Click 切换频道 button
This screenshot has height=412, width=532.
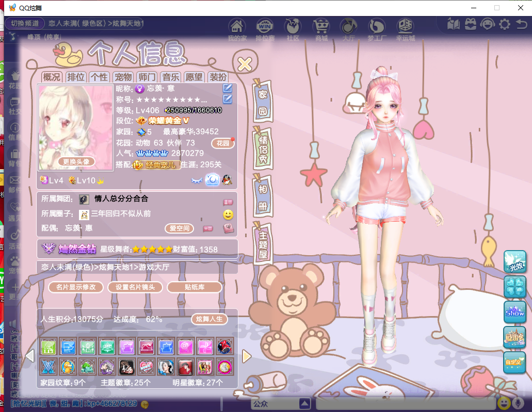tap(25, 23)
